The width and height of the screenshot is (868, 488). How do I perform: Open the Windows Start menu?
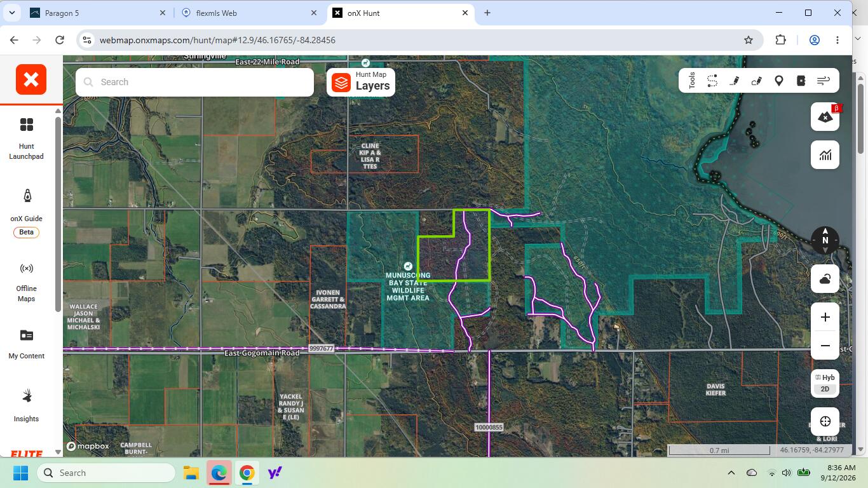pyautogui.click(x=20, y=473)
